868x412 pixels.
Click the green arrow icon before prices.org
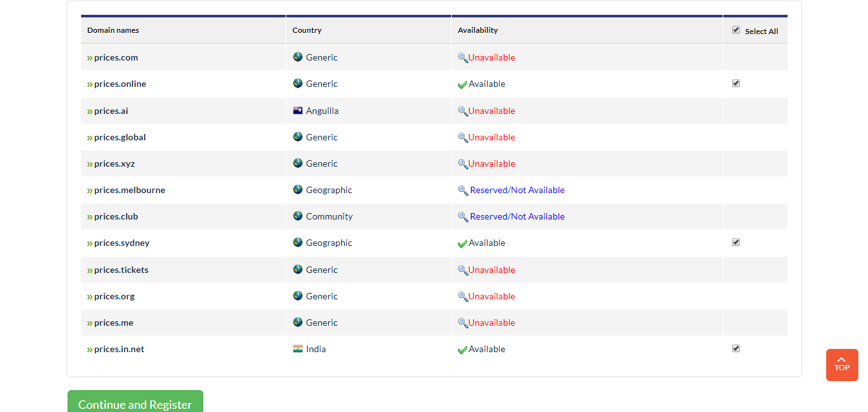tap(90, 297)
